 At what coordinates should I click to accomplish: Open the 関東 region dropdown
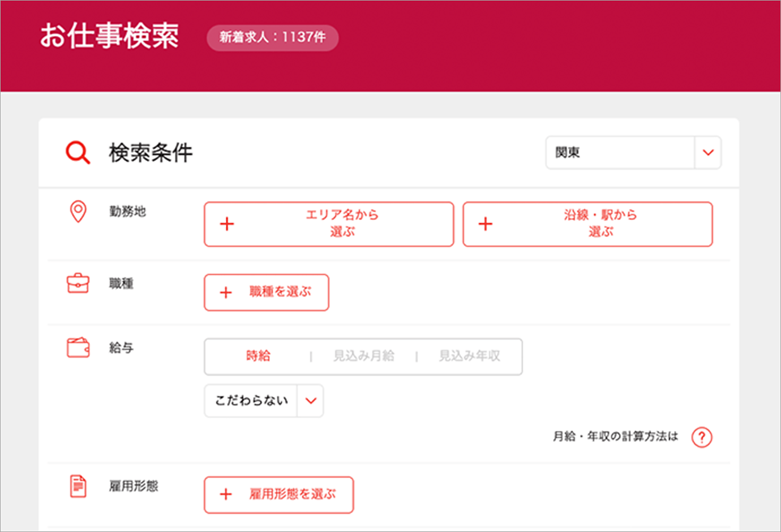click(633, 152)
